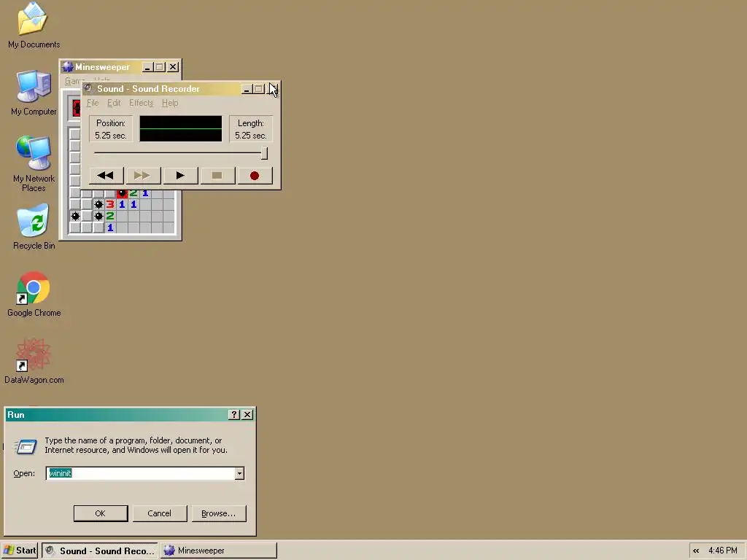This screenshot has height=560, width=747.
Task: Click the sound waveform display
Action: coord(181,128)
